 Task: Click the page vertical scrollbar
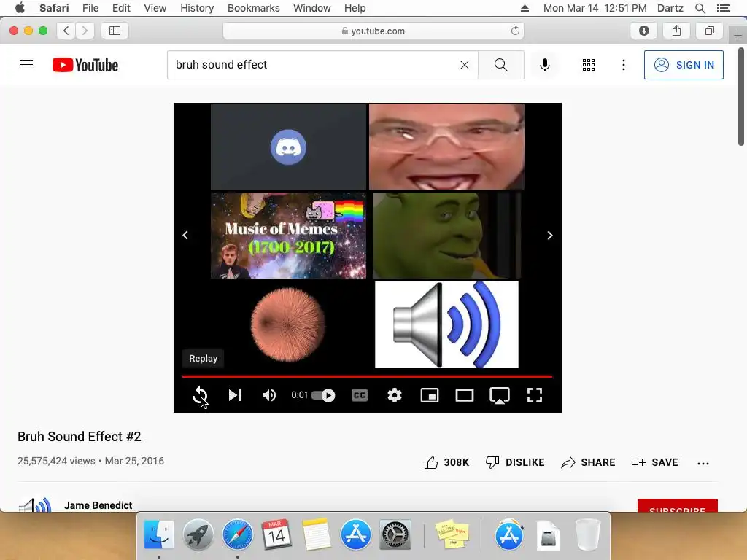pos(741,98)
